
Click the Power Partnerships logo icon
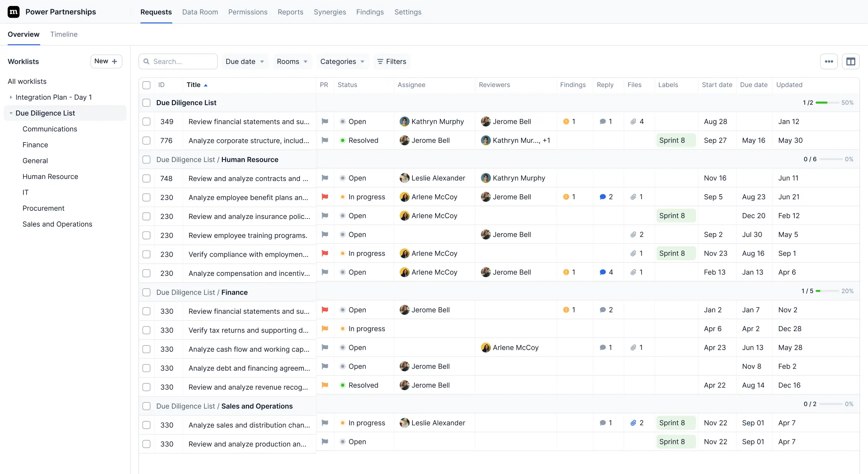point(13,12)
